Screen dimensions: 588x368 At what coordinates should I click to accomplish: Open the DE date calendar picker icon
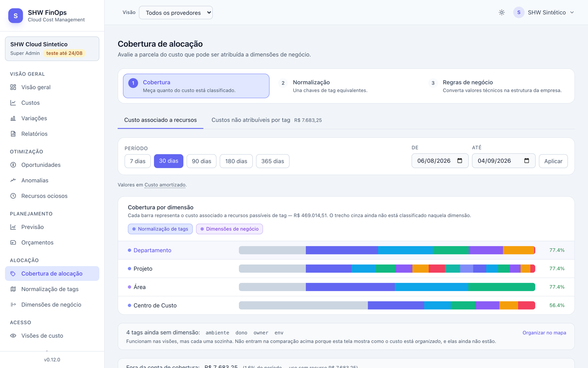click(x=460, y=161)
